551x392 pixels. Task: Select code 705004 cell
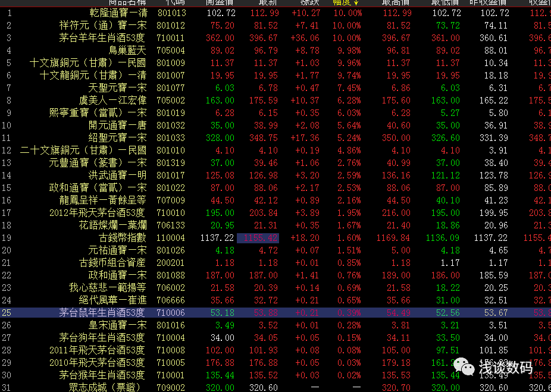(x=171, y=51)
